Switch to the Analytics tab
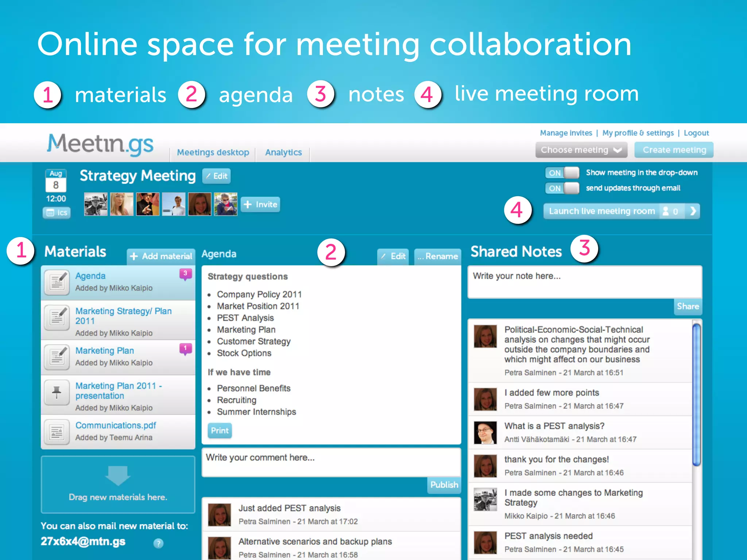Image resolution: width=747 pixels, height=560 pixels. point(283,152)
